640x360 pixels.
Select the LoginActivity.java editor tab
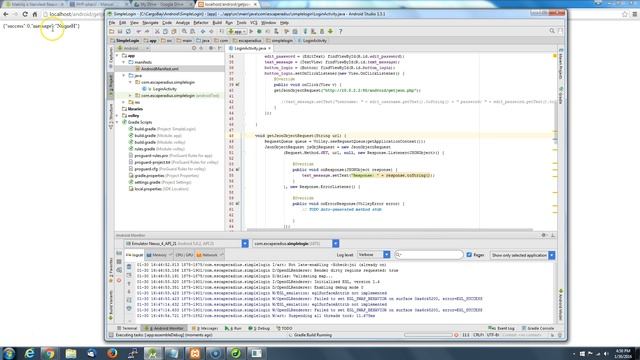click(250, 48)
